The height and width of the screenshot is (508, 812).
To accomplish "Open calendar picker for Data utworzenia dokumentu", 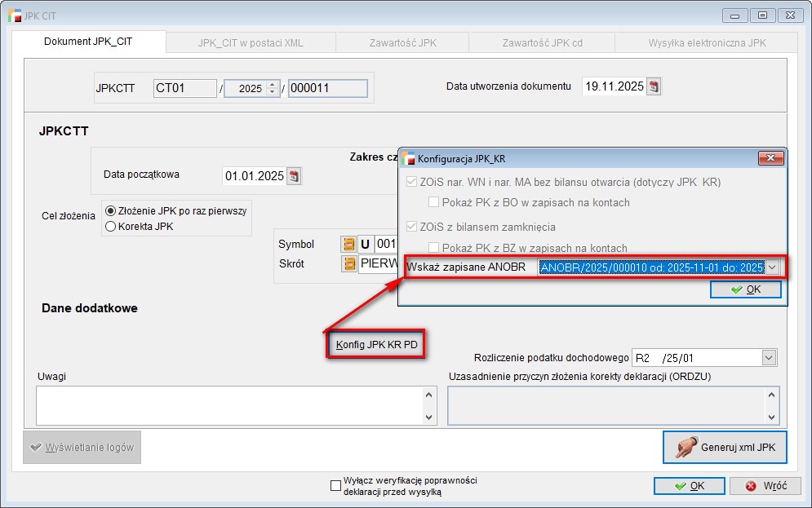I will (654, 86).
